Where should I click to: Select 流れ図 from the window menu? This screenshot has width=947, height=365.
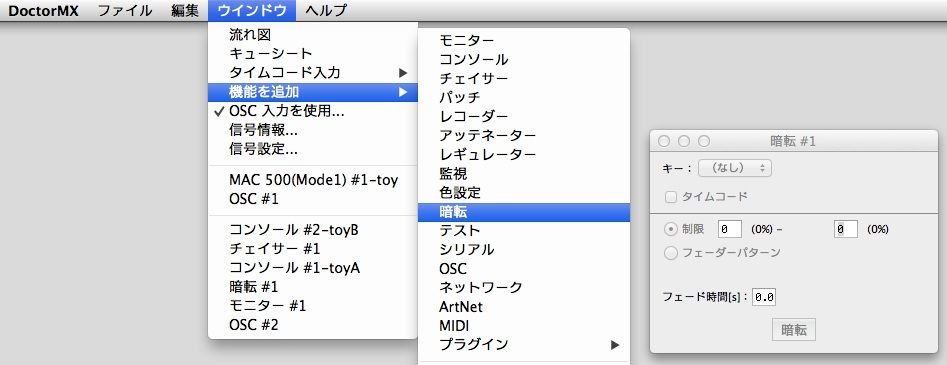tap(313, 35)
